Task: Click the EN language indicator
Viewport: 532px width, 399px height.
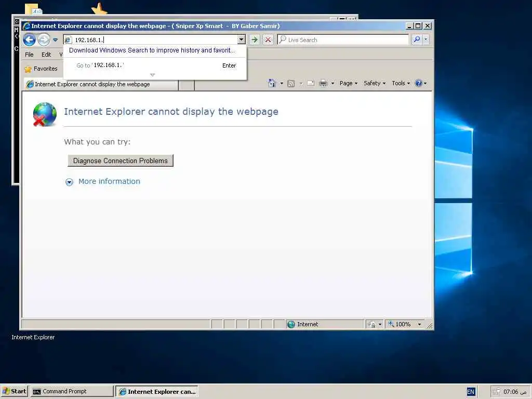Action: tap(471, 392)
